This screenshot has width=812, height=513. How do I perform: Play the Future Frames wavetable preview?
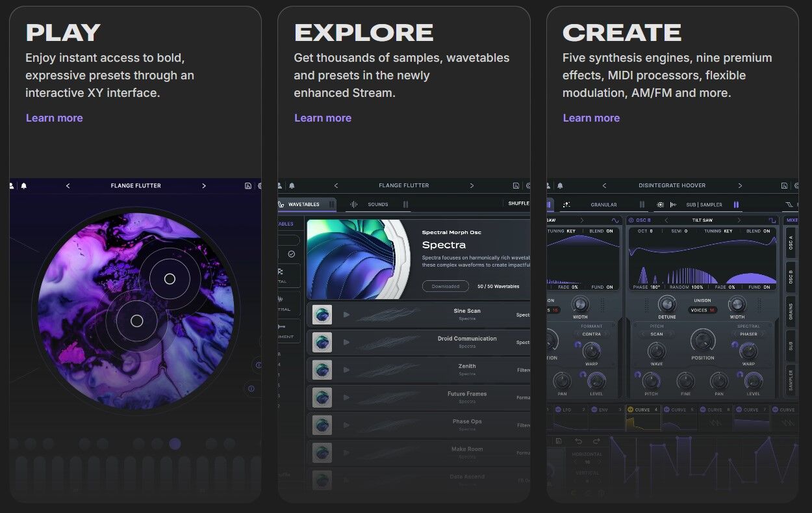click(346, 397)
